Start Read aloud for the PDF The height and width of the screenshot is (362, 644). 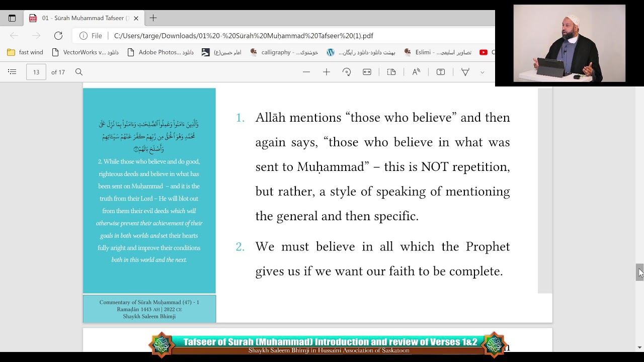click(416, 72)
